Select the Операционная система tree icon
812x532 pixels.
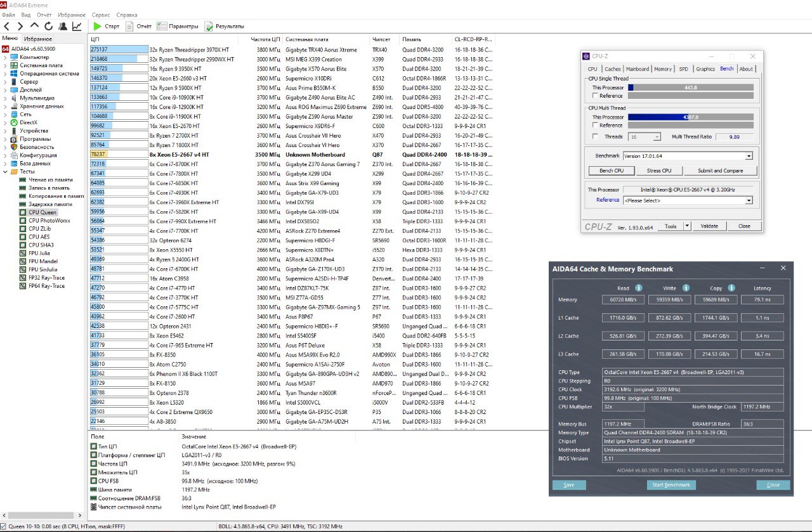coord(14,74)
